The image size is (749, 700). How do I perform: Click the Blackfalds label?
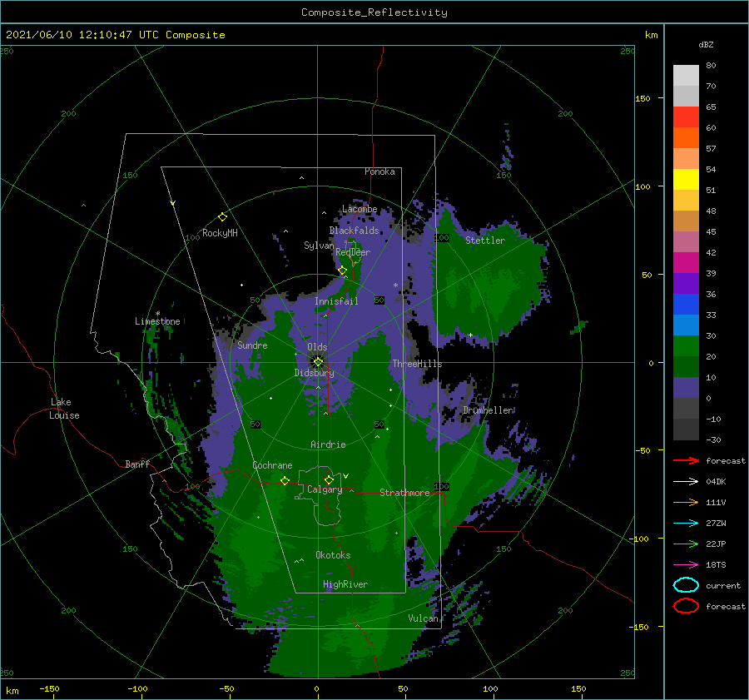pos(354,231)
